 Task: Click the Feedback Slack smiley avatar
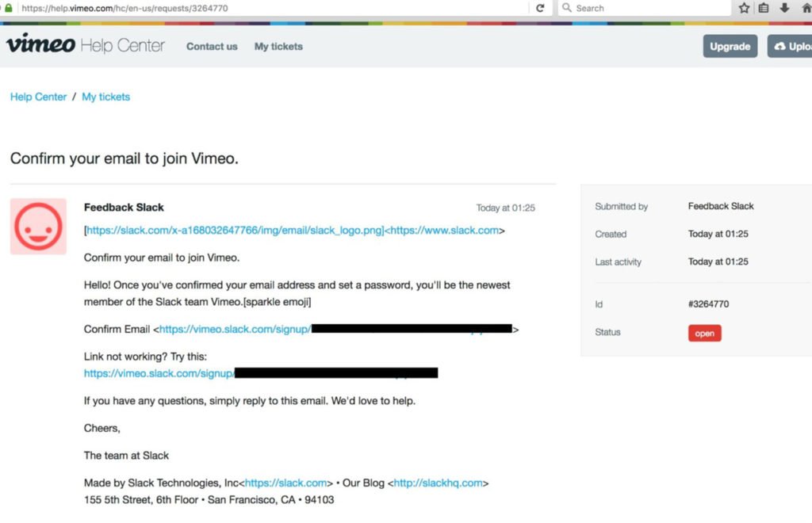[38, 226]
